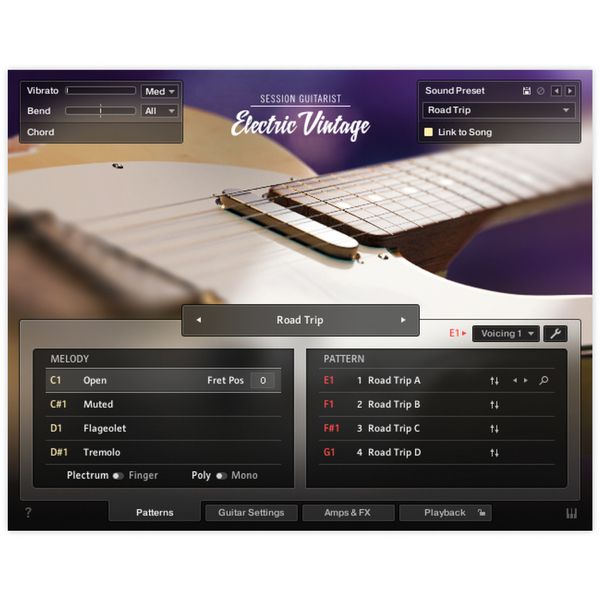600x600 pixels.
Task: Select the D#1 Tremolo articulation
Action: pyautogui.click(x=163, y=452)
